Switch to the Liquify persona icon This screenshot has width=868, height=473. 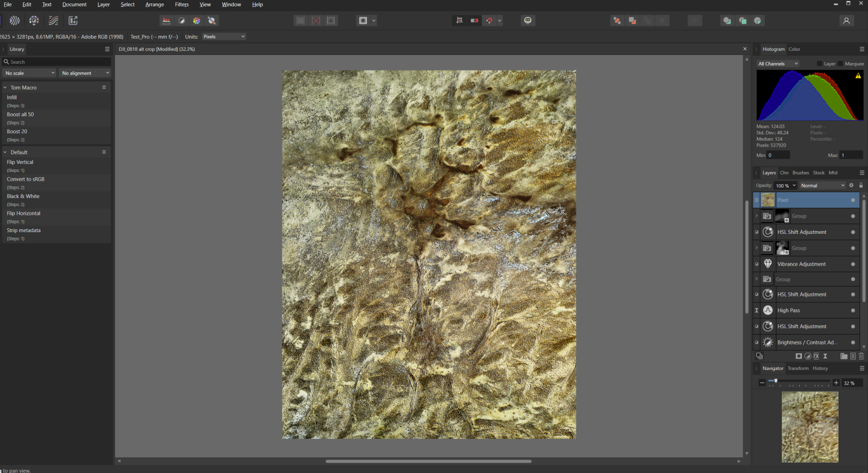(x=14, y=21)
